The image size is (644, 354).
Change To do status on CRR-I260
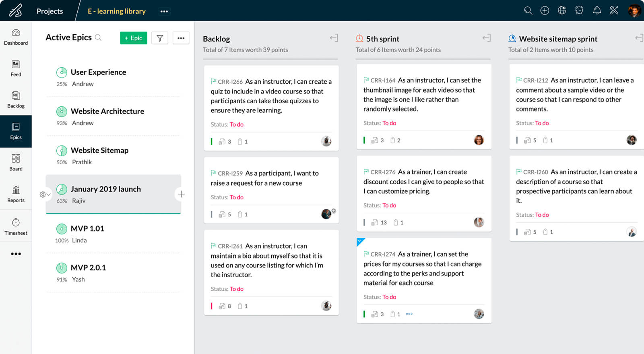pos(542,215)
